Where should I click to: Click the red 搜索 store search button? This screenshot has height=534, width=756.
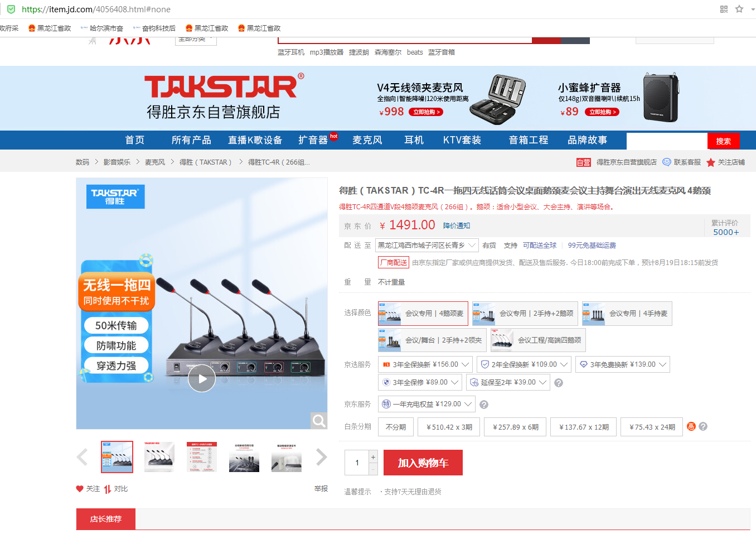click(x=724, y=141)
